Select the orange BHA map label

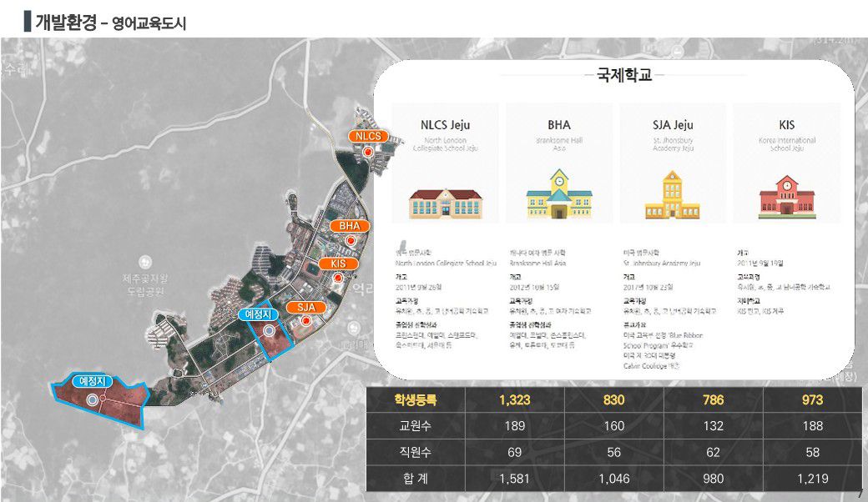point(350,226)
